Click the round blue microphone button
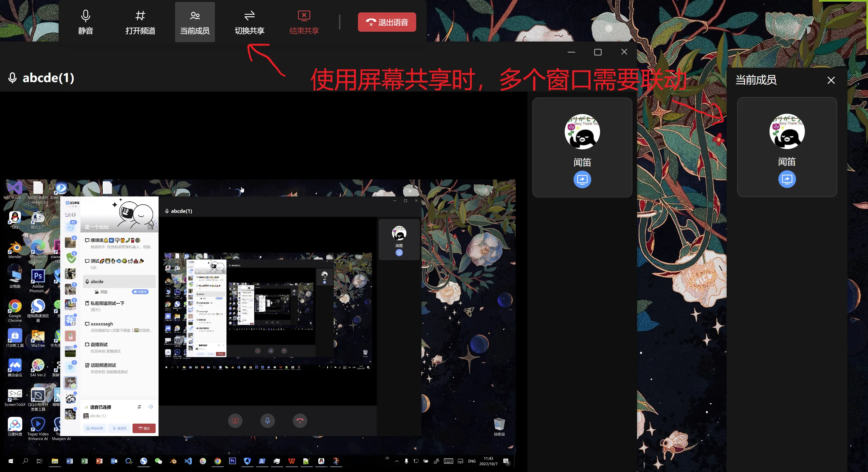This screenshot has width=868, height=472. click(268, 420)
